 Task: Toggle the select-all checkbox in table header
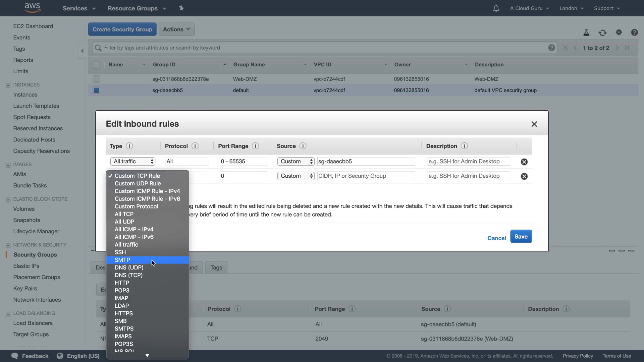[x=96, y=65]
